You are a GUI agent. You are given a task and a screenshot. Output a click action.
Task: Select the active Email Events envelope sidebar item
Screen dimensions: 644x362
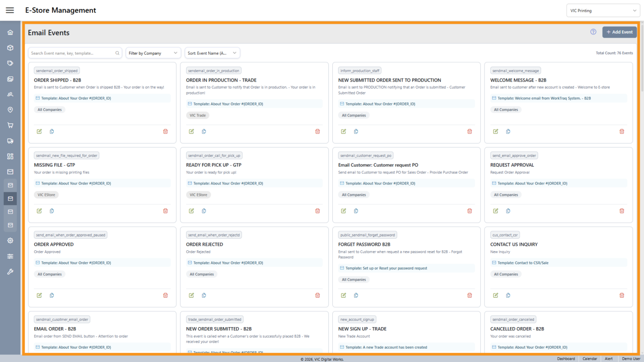click(10, 198)
